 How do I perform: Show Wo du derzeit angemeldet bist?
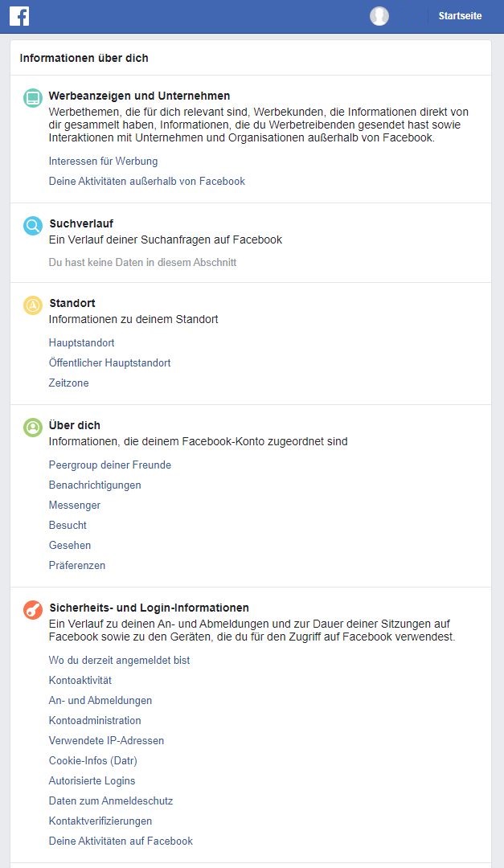click(x=119, y=661)
